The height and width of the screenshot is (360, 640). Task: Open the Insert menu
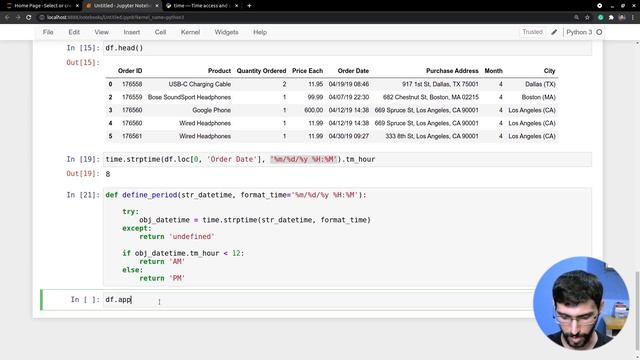(131, 32)
